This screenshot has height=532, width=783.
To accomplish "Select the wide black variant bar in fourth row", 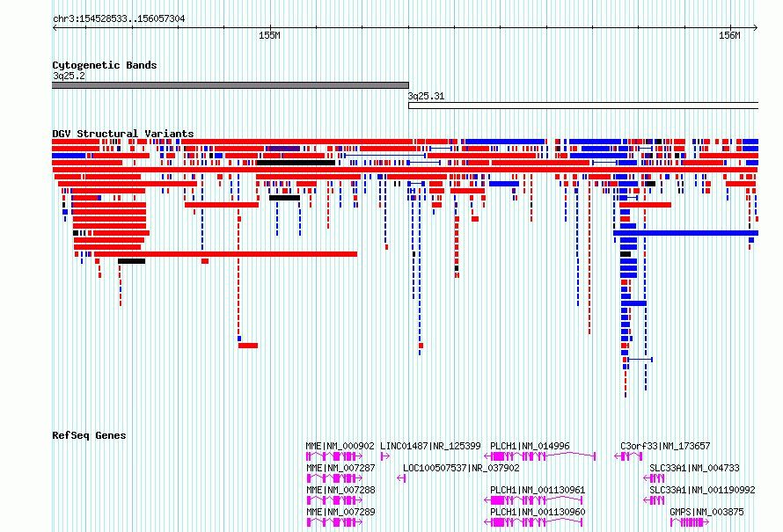I will [x=296, y=163].
